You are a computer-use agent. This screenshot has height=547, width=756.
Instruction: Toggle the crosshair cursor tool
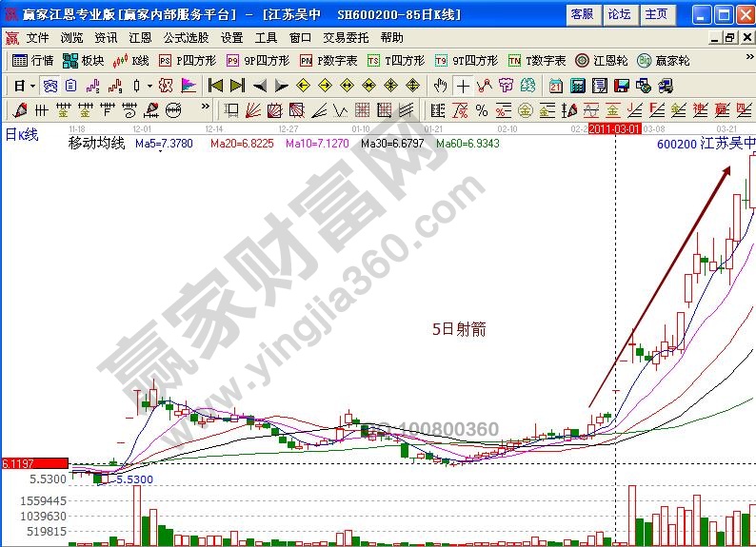tap(463, 85)
